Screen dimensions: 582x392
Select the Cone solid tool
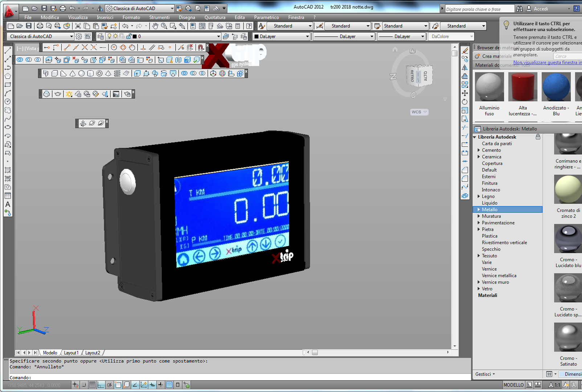click(x=73, y=73)
